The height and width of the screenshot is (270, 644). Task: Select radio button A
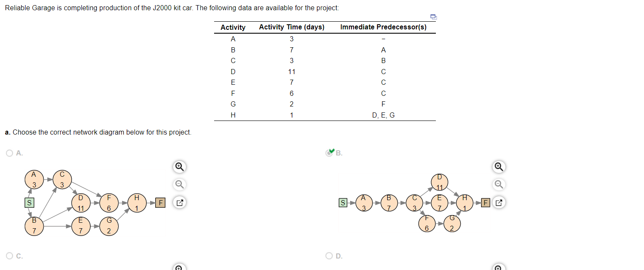coord(9,153)
